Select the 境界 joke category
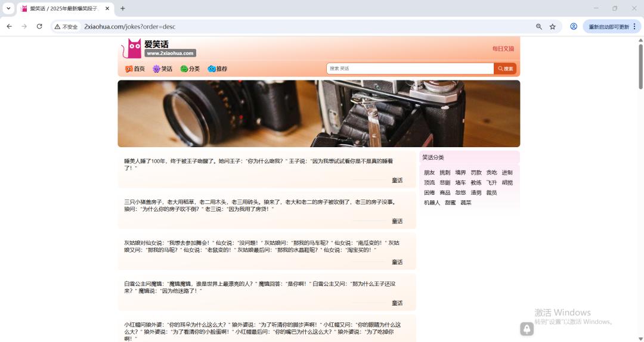644x342 pixels. coord(460,172)
